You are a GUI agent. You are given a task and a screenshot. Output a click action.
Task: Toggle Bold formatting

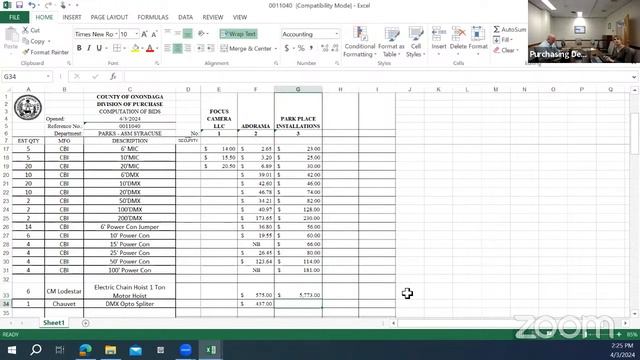pyautogui.click(x=79, y=48)
